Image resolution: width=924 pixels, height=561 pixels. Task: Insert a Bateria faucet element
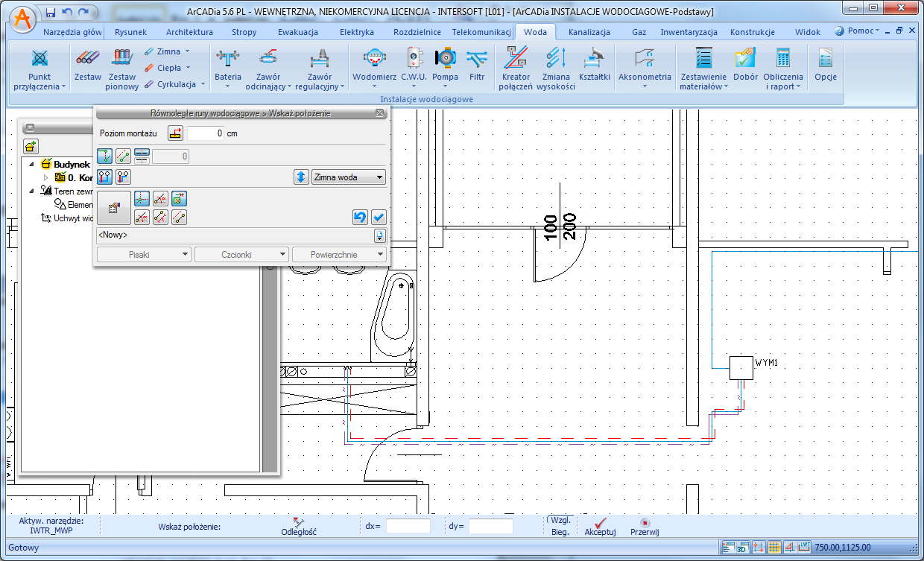coord(228,69)
